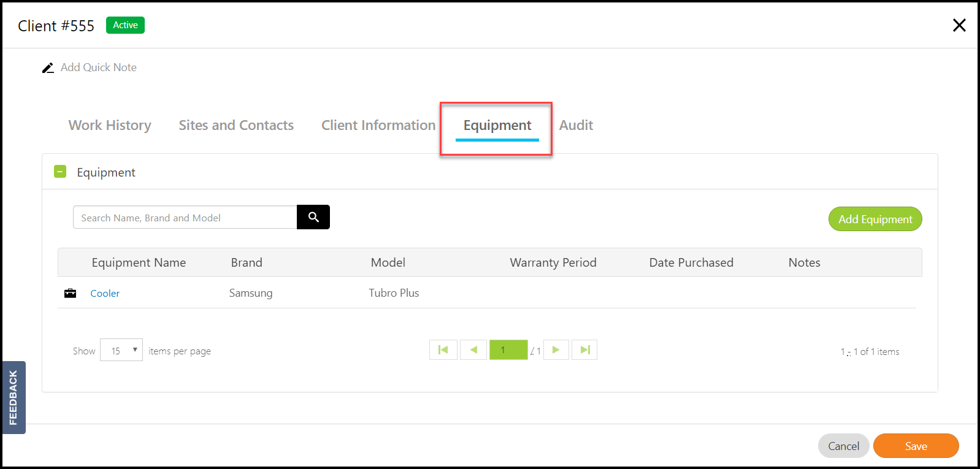Click the '1 - 1 of 1 items' text

coord(870,352)
